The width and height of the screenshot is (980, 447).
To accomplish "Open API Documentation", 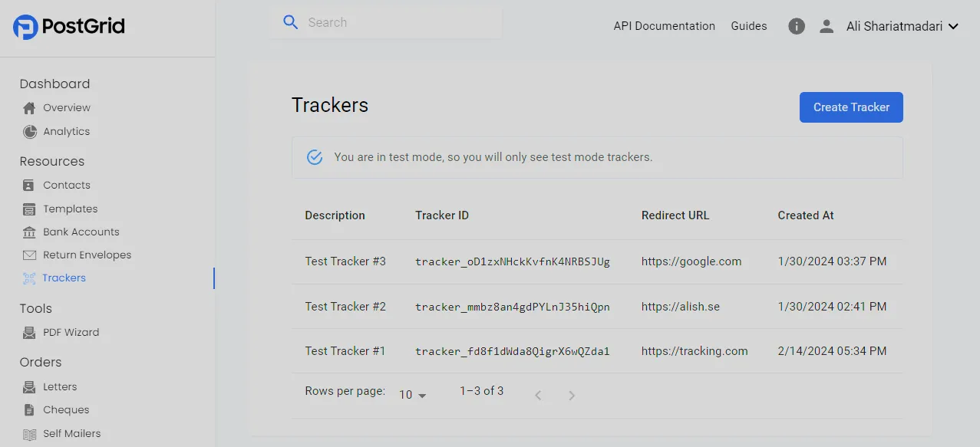I will 663,25.
